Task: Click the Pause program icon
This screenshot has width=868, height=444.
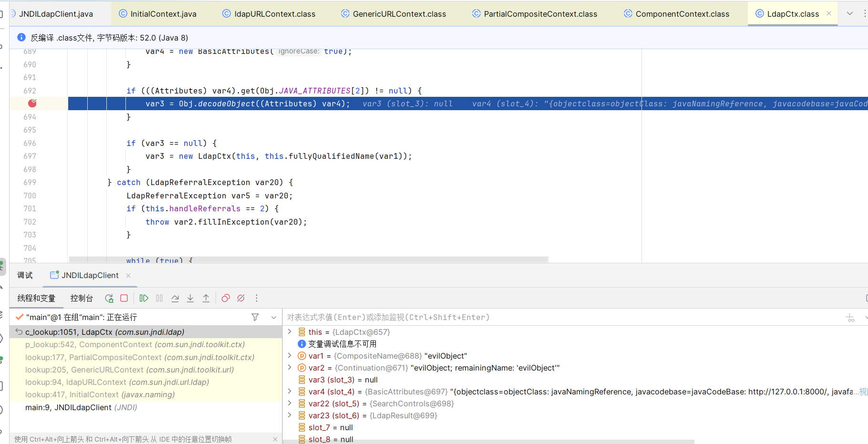Action: pyautogui.click(x=159, y=298)
